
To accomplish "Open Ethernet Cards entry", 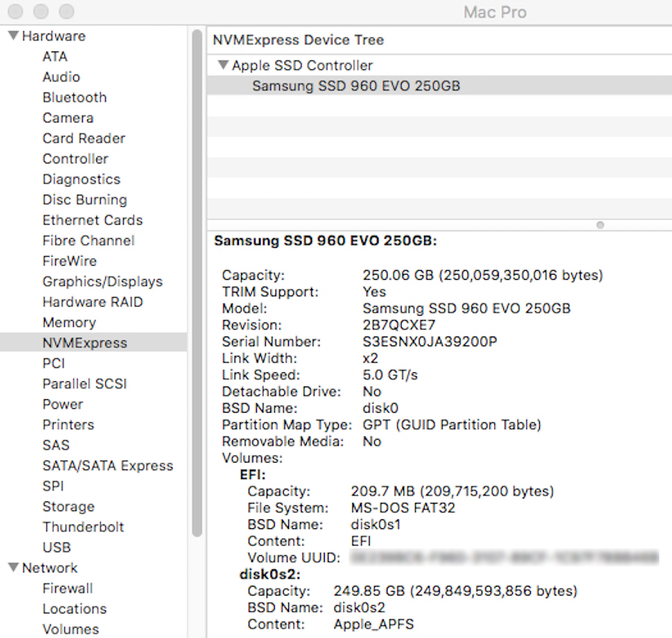I will [x=93, y=220].
